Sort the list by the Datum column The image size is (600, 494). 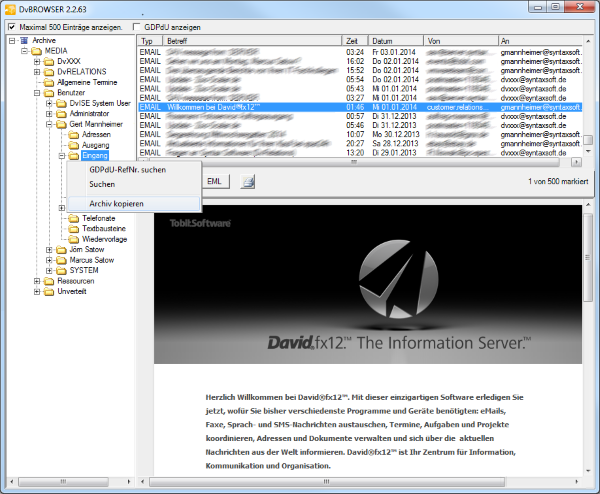tap(396, 41)
